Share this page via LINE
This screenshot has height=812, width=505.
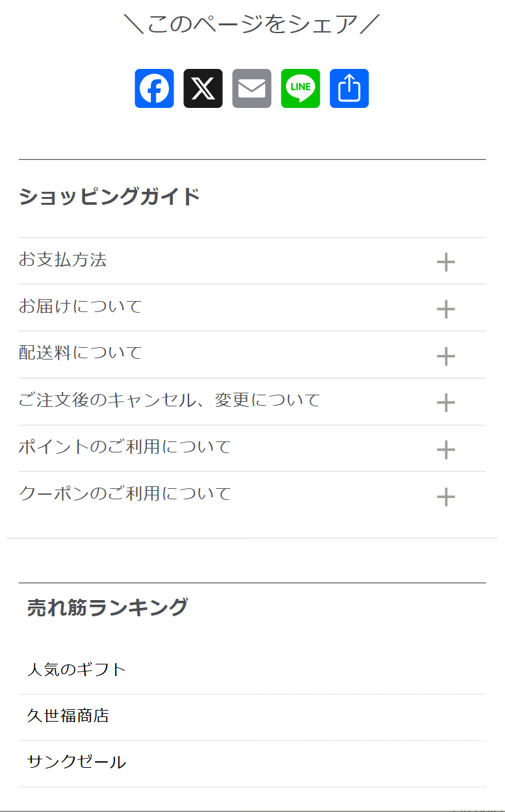point(300,88)
